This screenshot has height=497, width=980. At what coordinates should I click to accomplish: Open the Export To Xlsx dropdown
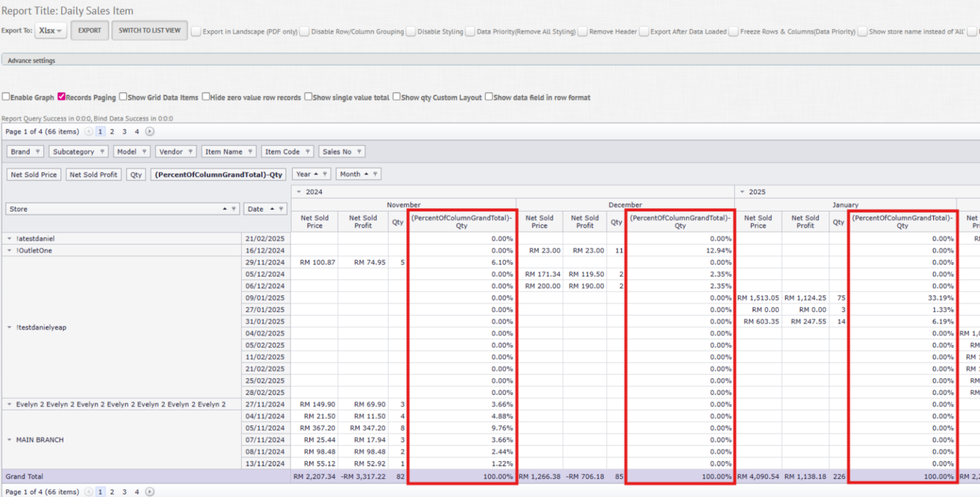(x=50, y=31)
